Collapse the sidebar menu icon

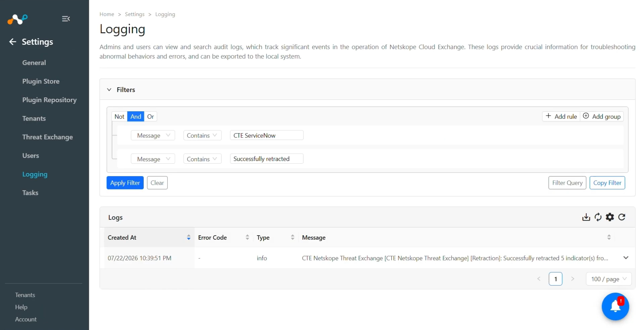pos(66,19)
